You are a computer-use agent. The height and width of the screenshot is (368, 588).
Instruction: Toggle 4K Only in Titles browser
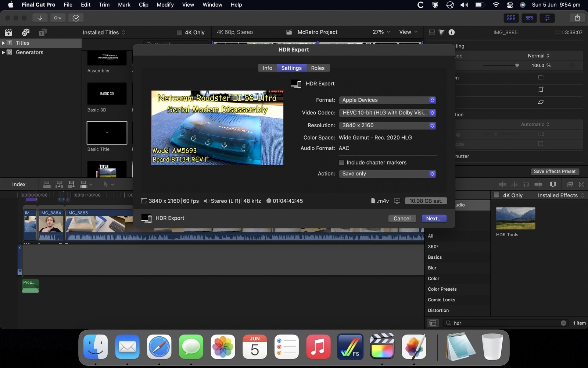coord(179,32)
